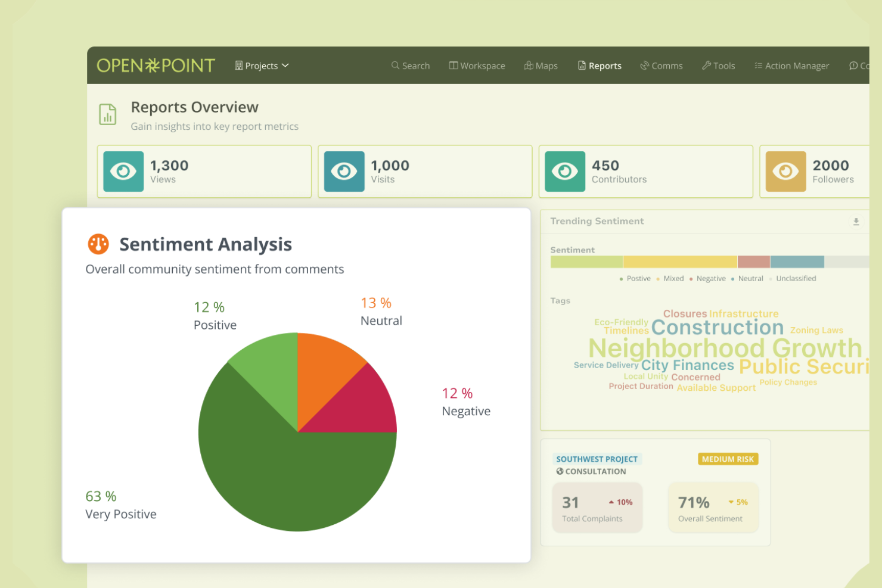The image size is (882, 588).
Task: Click the 5% decrease indicator
Action: 738,502
